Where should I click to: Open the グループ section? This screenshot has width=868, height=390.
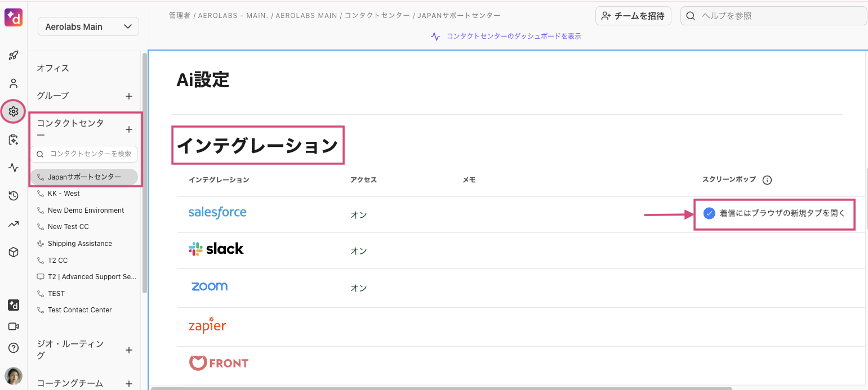pos(53,96)
